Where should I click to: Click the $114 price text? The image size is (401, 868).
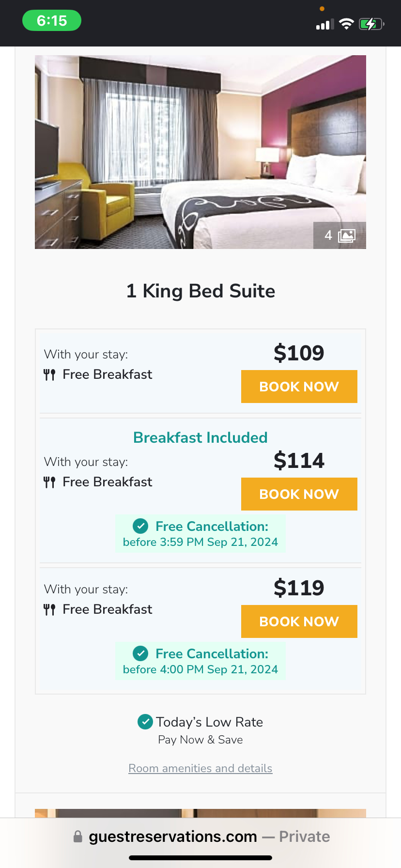299,461
